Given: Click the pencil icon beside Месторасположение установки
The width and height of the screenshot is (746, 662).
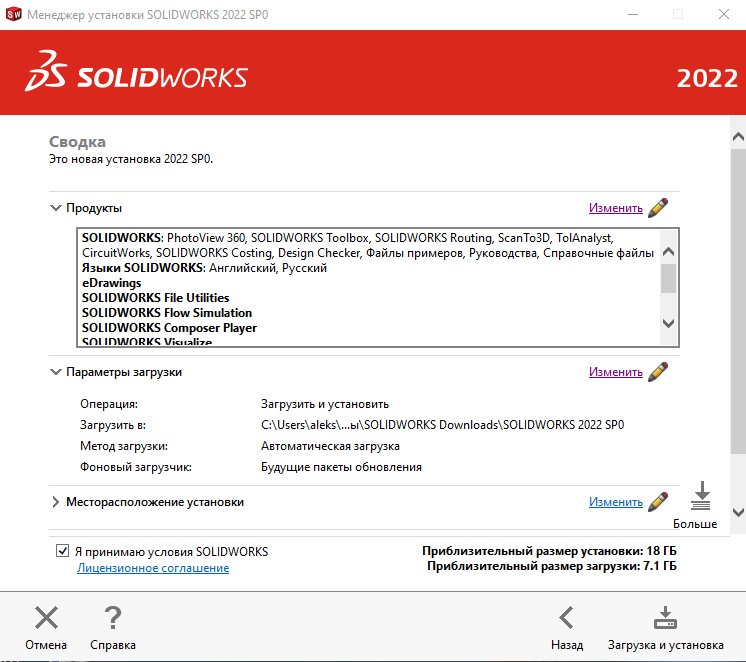Looking at the screenshot, I should [x=658, y=502].
